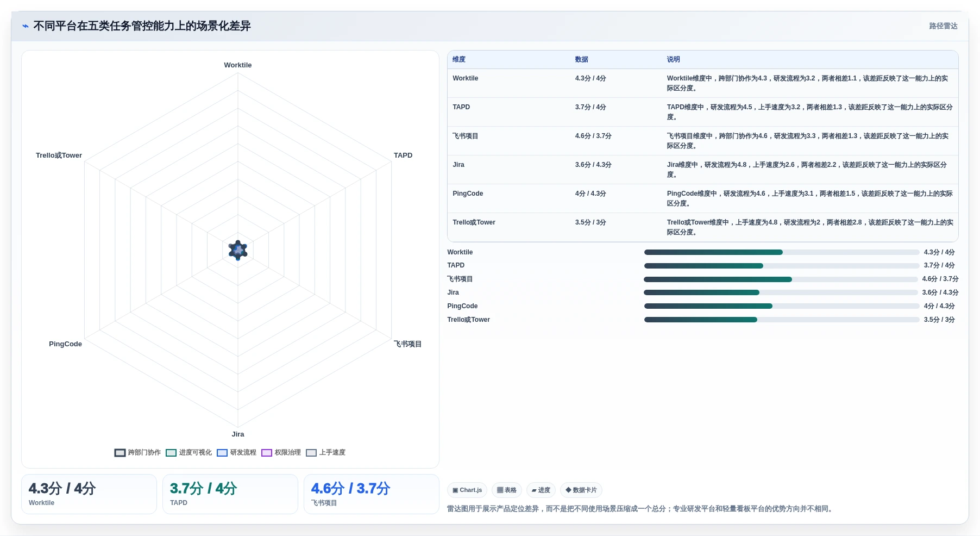Viewport: 980px width, 536px height.
Task: Select the TAPD row in the table
Action: tap(702, 112)
